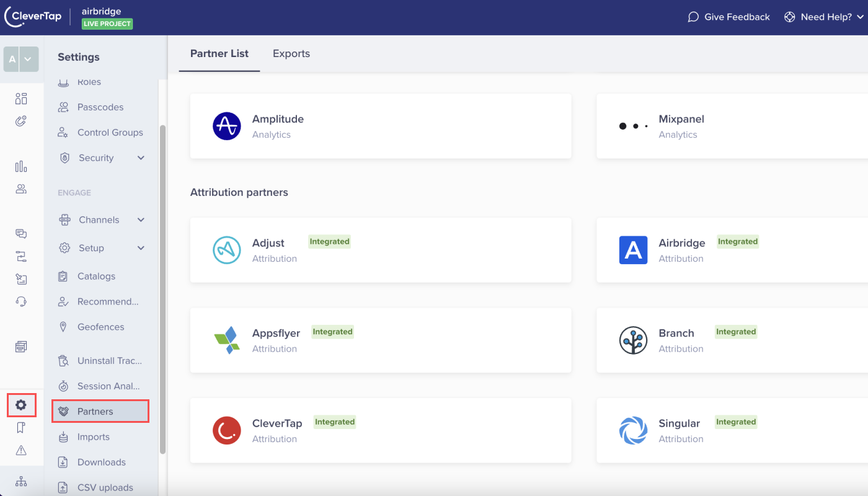Open Passcodes in Settings menu

99,107
